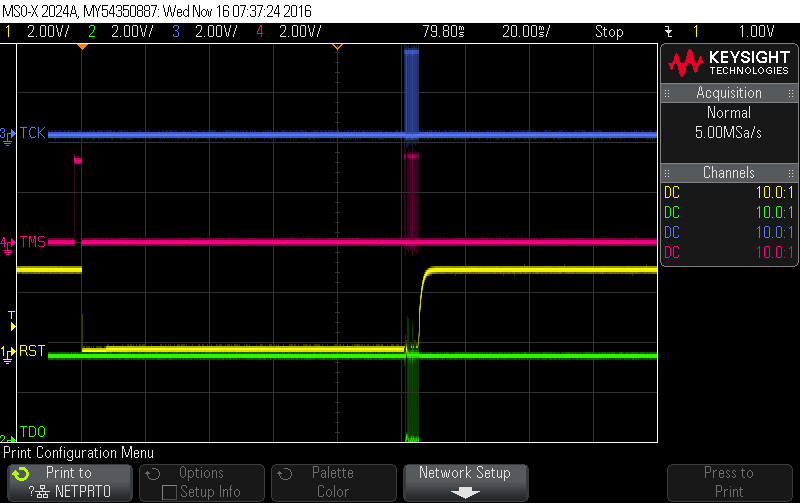The image size is (800, 503).
Task: Click the RST channel label
Action: click(x=32, y=351)
